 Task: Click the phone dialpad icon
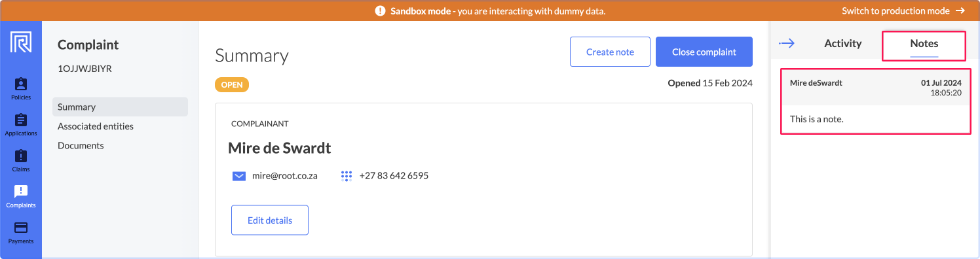click(347, 176)
